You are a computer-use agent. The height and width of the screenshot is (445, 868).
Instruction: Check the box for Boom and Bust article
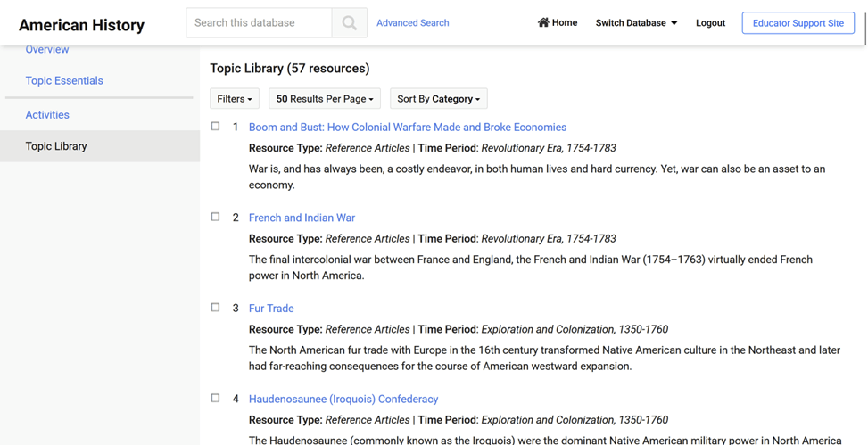(215, 127)
